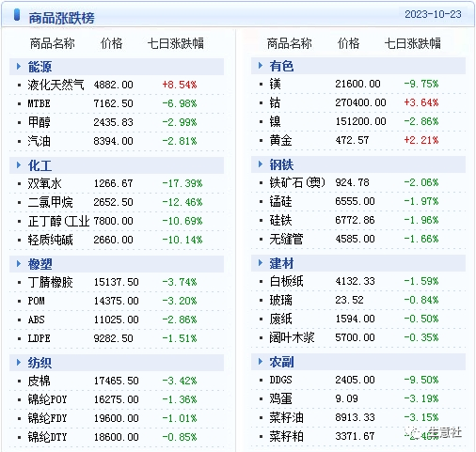
Task: Click the 商品涨跌榜 title
Action: point(61,18)
